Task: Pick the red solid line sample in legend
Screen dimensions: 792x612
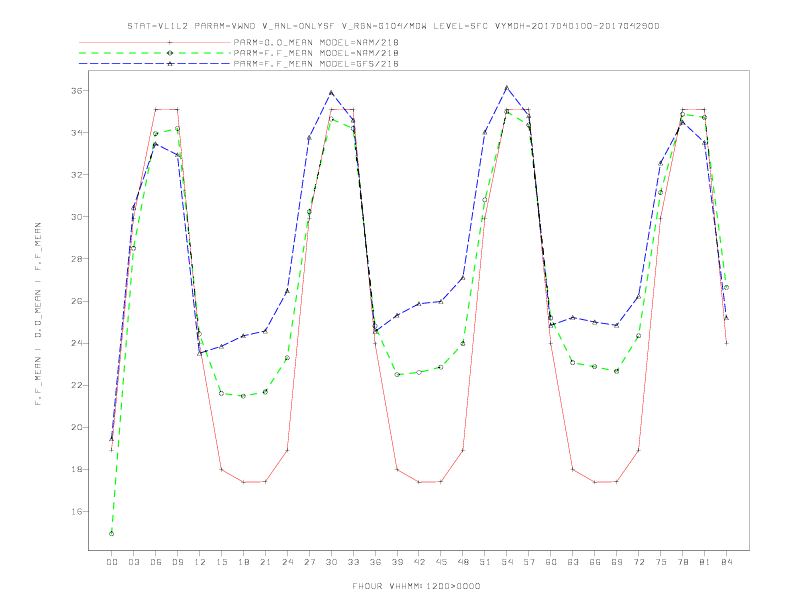Action: coord(155,42)
